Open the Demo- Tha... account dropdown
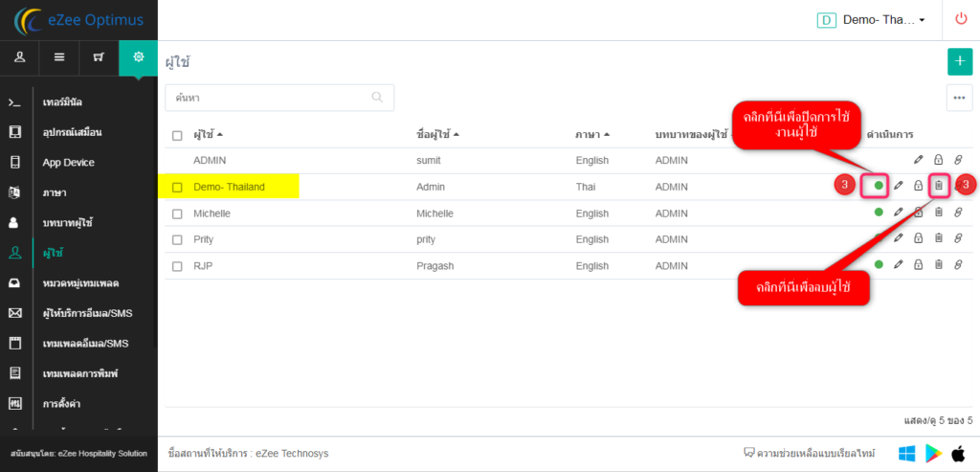Image resolution: width=980 pixels, height=472 pixels. 872,20
